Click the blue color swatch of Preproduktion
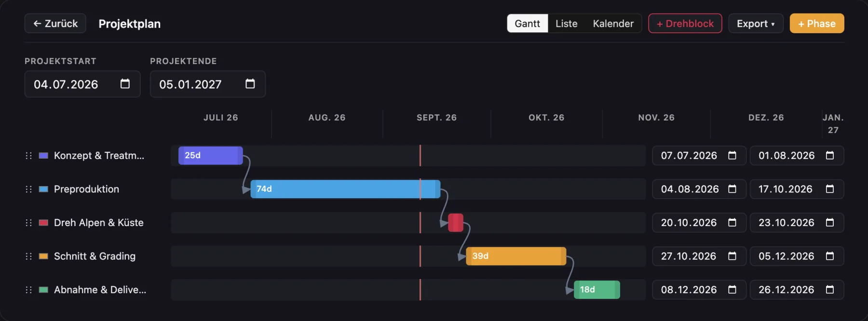Image resolution: width=868 pixels, height=321 pixels. click(x=43, y=189)
